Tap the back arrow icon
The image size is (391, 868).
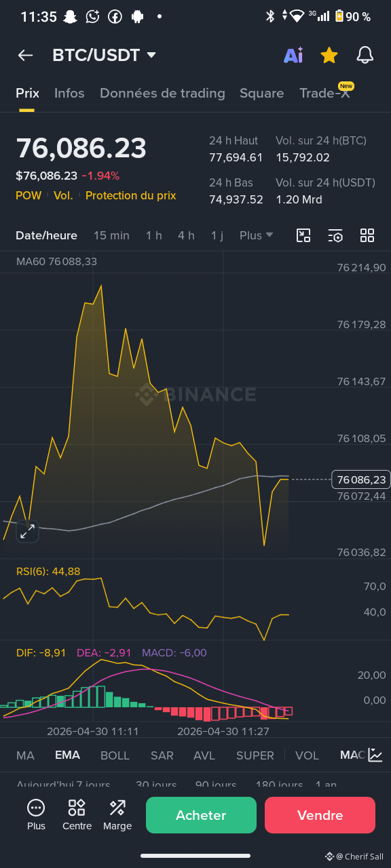[x=25, y=56]
